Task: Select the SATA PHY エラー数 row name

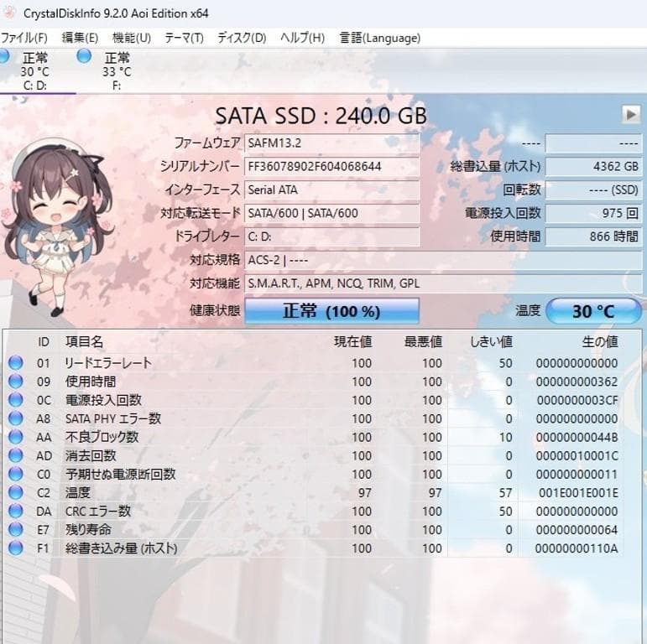Action: [113, 418]
